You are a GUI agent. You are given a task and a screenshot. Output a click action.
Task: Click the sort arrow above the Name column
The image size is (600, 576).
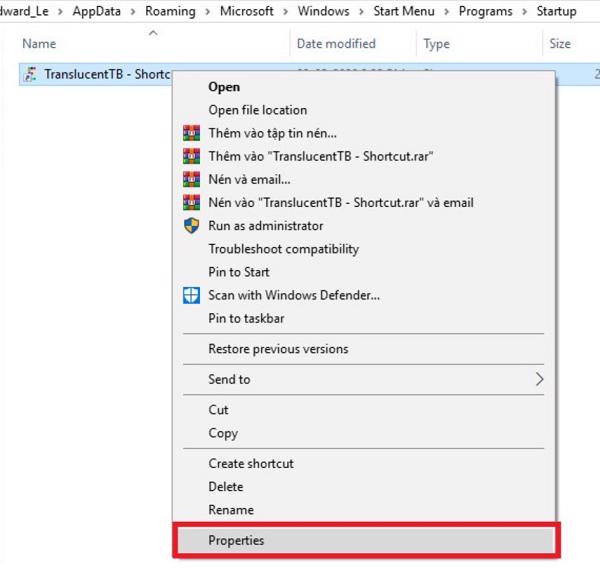[x=153, y=33]
